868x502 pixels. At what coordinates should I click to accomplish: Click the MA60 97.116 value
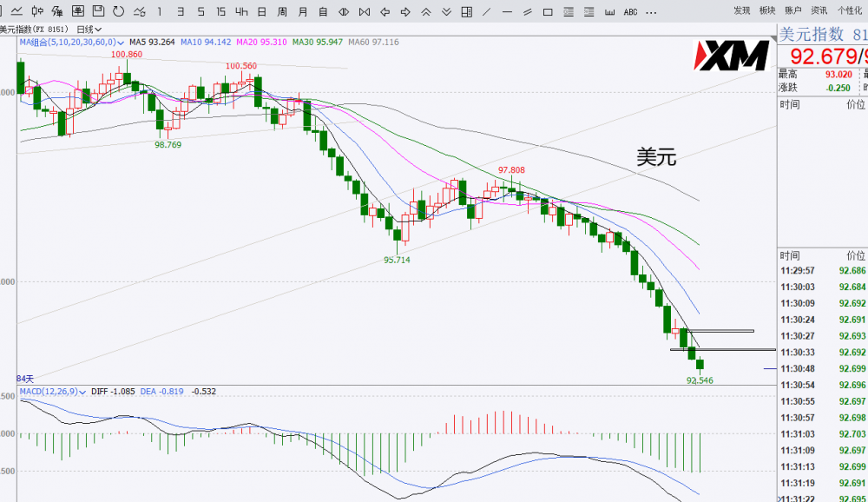click(373, 42)
